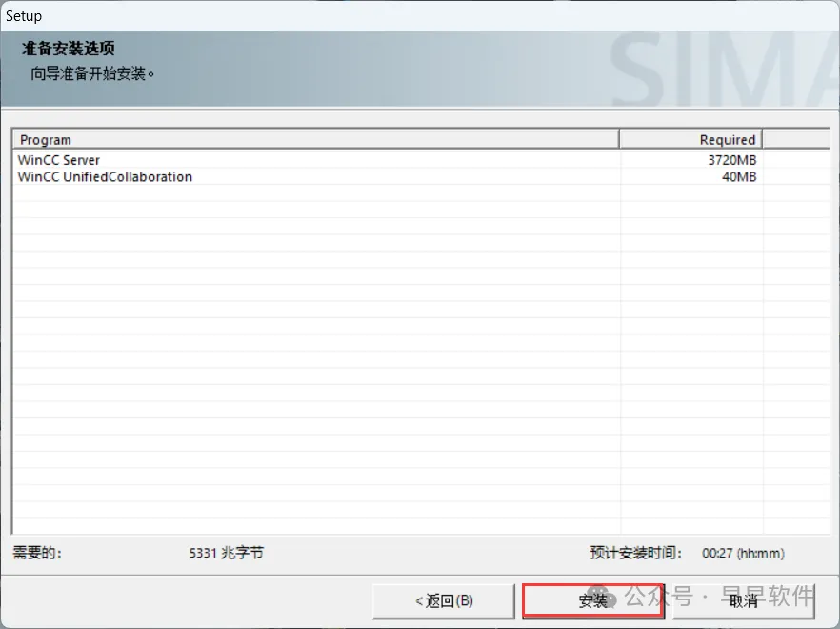Select the 3720MB required size cell
This screenshot has width=840, height=629.
click(x=731, y=160)
